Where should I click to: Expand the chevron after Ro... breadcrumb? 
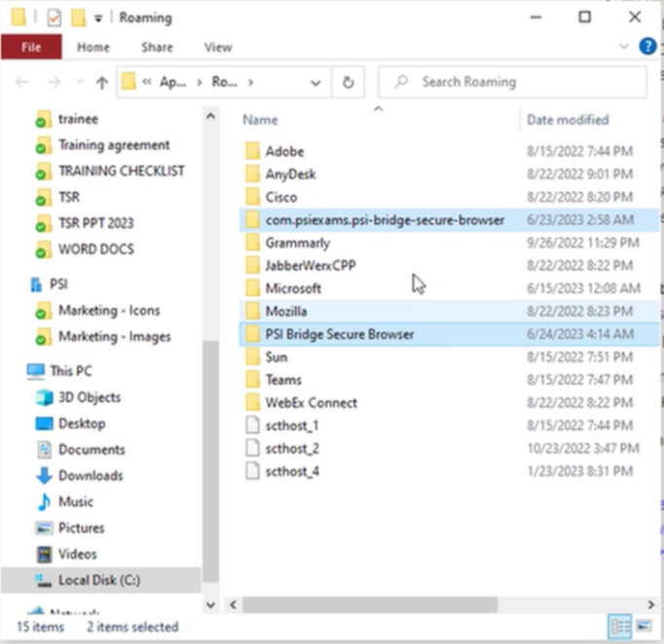[250, 82]
